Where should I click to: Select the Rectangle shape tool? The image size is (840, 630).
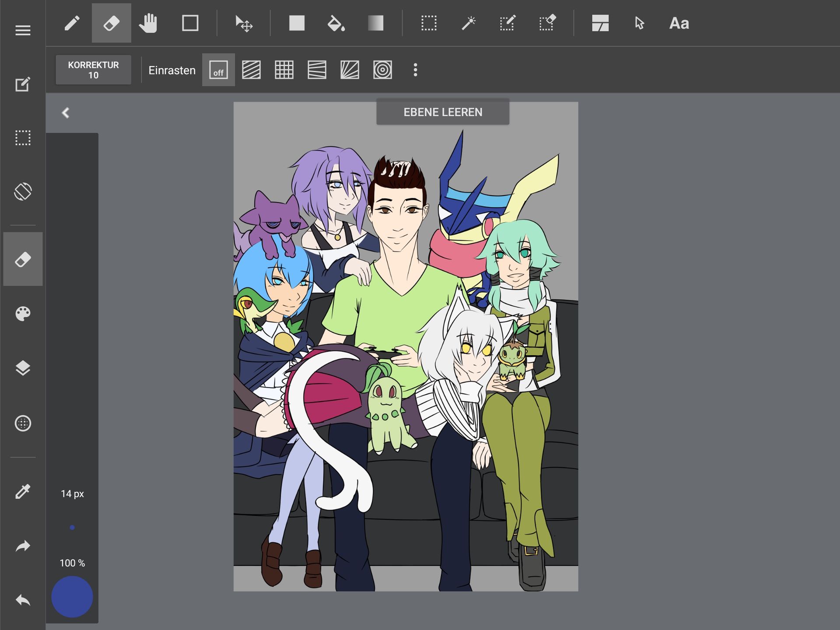coord(190,23)
